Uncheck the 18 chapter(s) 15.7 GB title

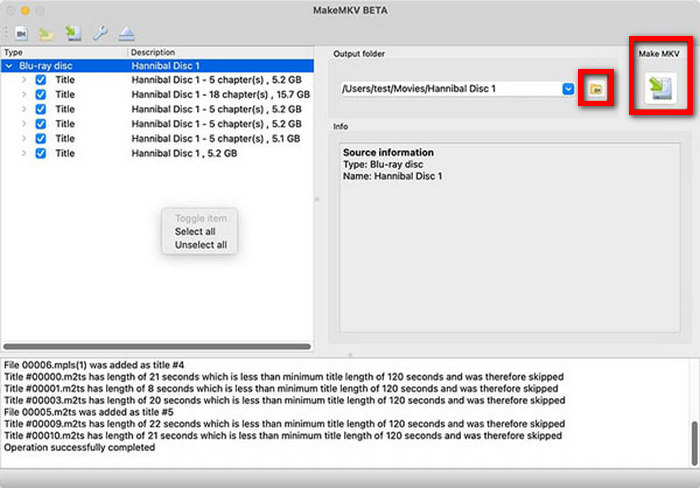click(x=40, y=94)
